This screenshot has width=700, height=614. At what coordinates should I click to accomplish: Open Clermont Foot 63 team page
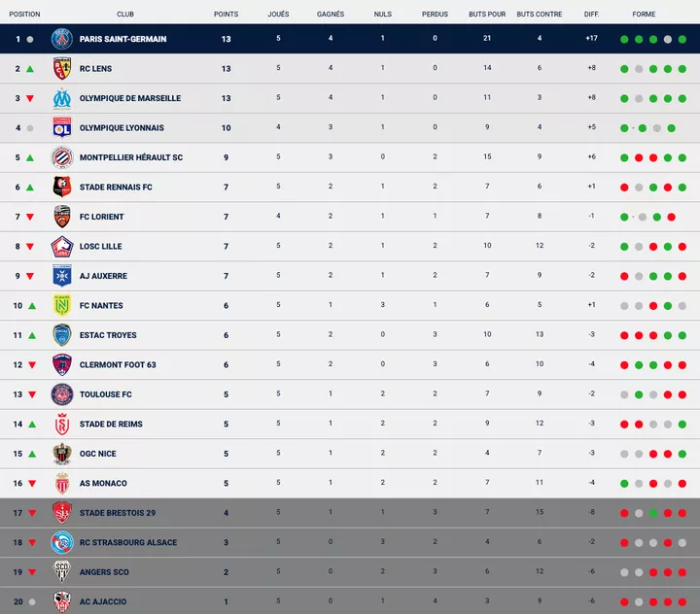point(118,365)
